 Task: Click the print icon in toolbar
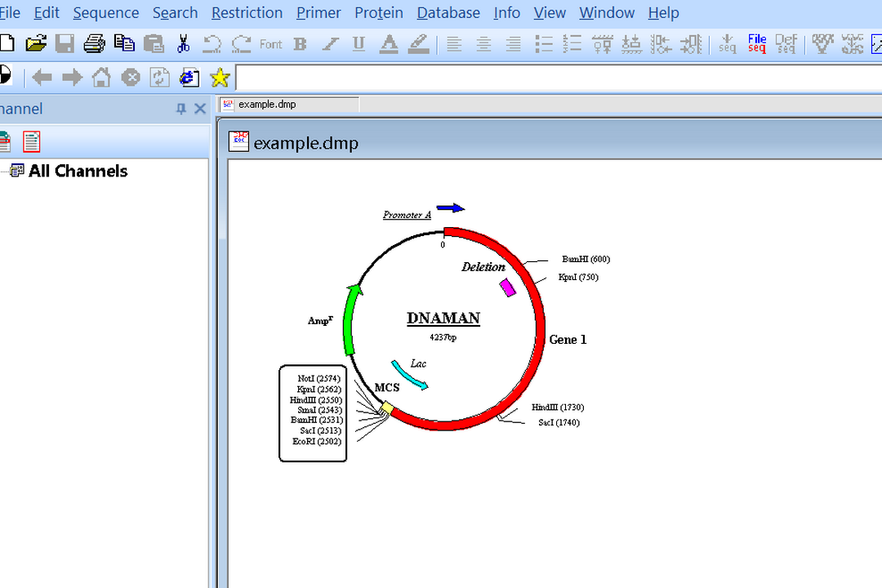pos(95,43)
